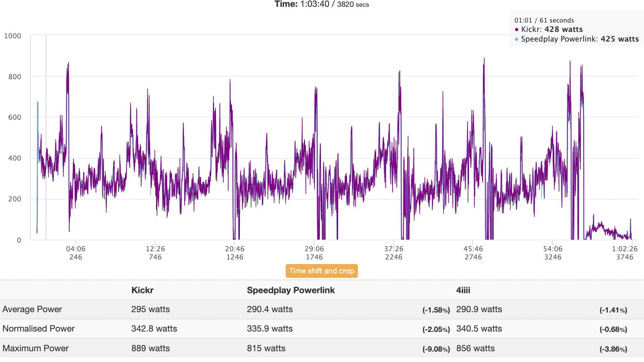Click the Kickr column header

coord(142,290)
